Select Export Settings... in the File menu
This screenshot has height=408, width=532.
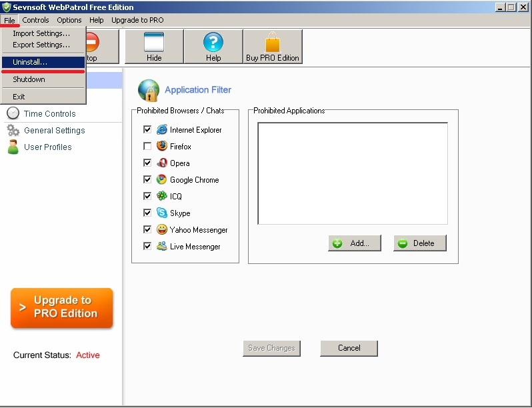[x=41, y=45]
